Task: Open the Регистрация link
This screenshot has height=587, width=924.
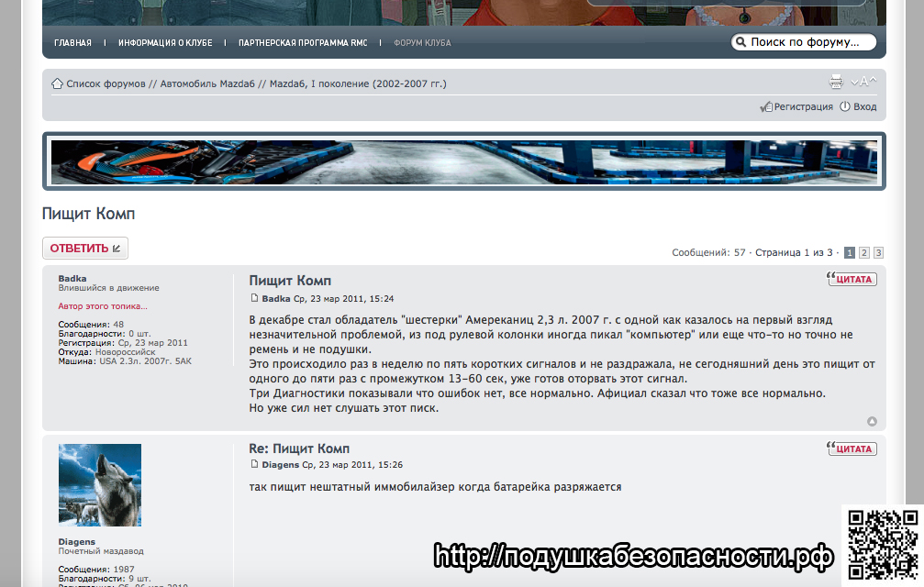Action: pyautogui.click(x=803, y=107)
